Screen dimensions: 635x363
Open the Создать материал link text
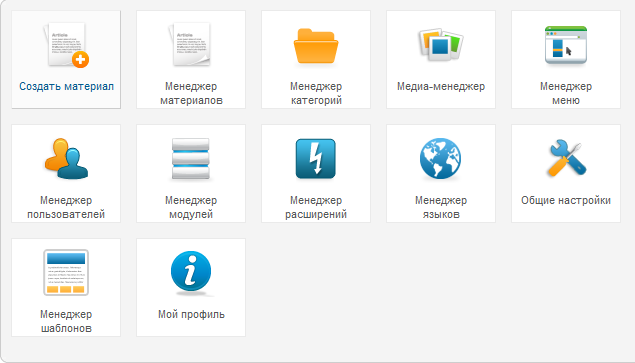click(x=66, y=86)
